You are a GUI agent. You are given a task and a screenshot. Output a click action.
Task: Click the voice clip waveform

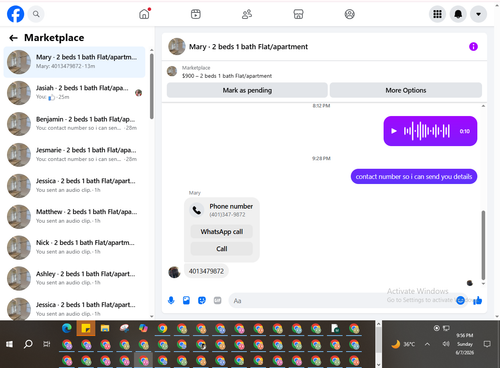[427, 131]
